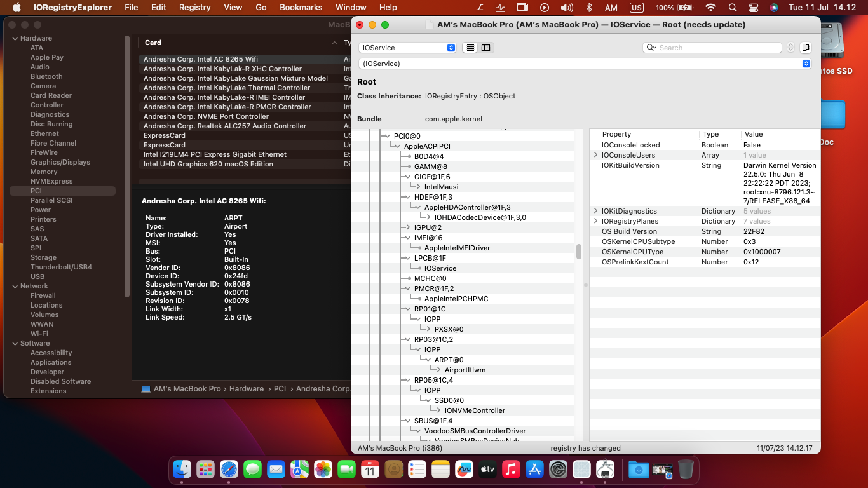Open the Apple TV app in the Dock
This screenshot has width=868, height=488.
coord(487,470)
